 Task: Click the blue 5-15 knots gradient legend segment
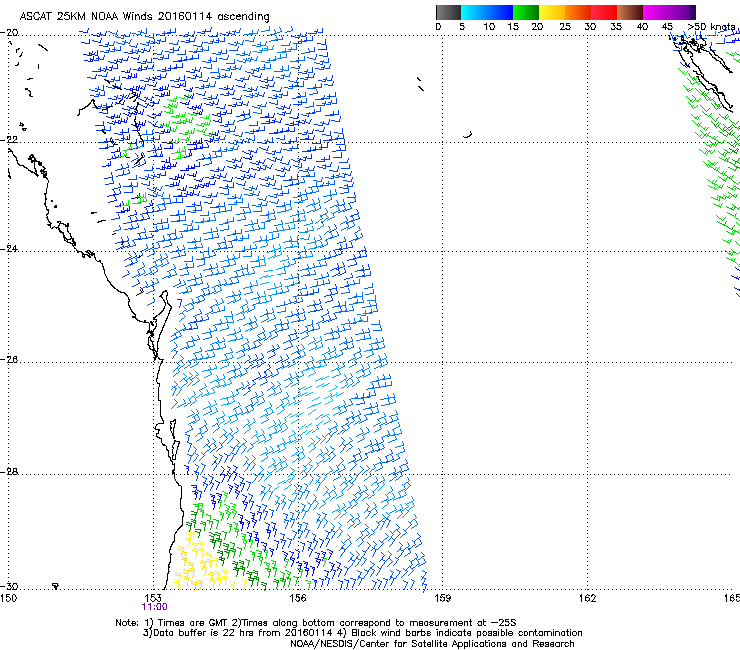click(487, 12)
